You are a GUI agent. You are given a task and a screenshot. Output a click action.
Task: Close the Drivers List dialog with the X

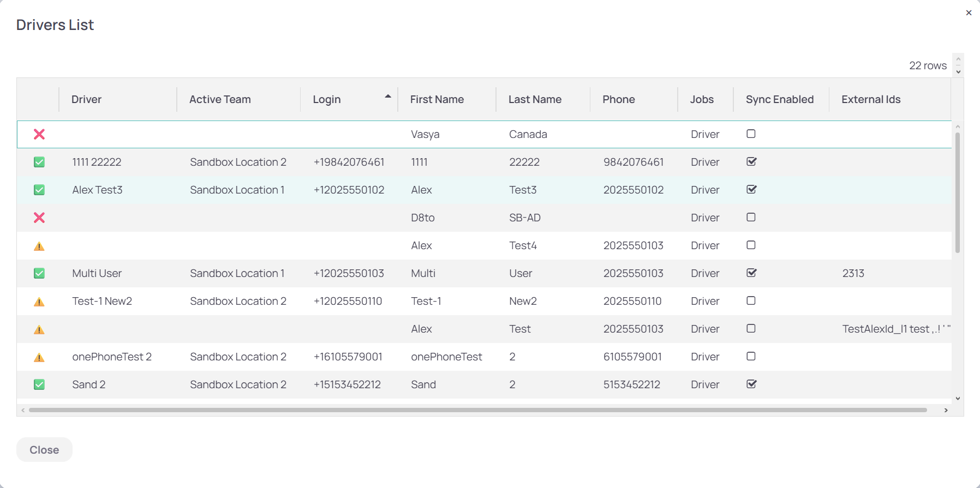(x=969, y=13)
